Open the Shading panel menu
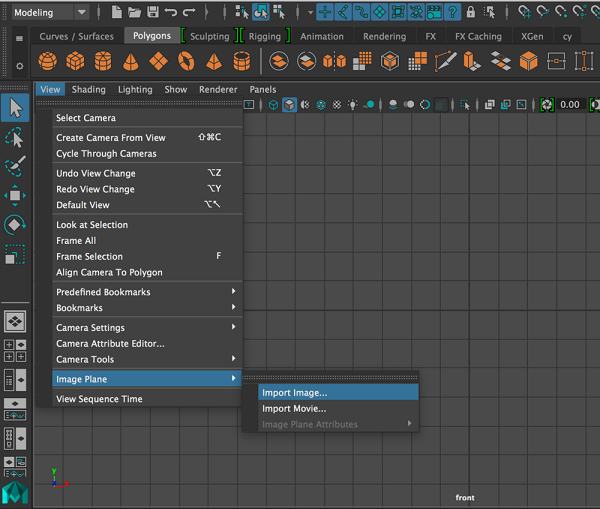 tap(89, 89)
